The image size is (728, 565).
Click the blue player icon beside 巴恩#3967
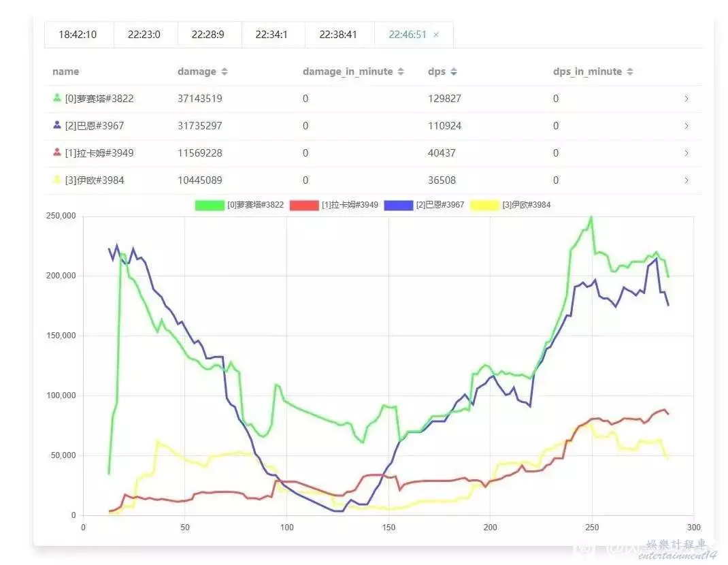click(x=57, y=125)
